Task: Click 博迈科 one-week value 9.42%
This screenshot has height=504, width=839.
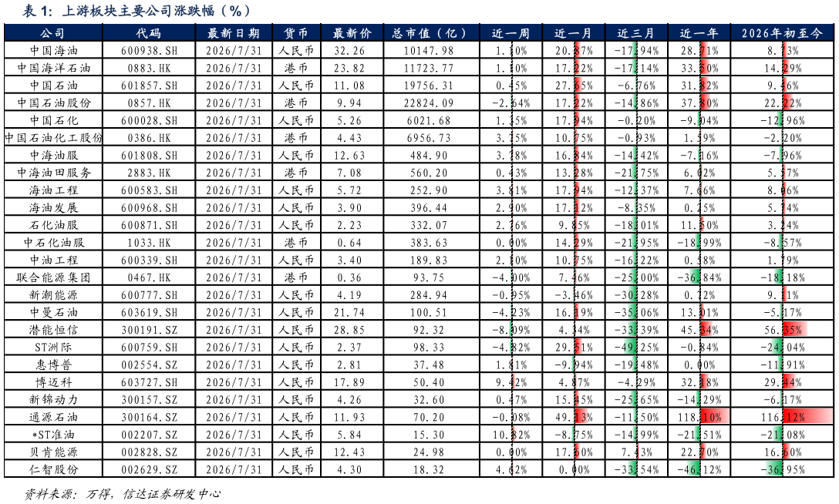Action: pyautogui.click(x=511, y=383)
